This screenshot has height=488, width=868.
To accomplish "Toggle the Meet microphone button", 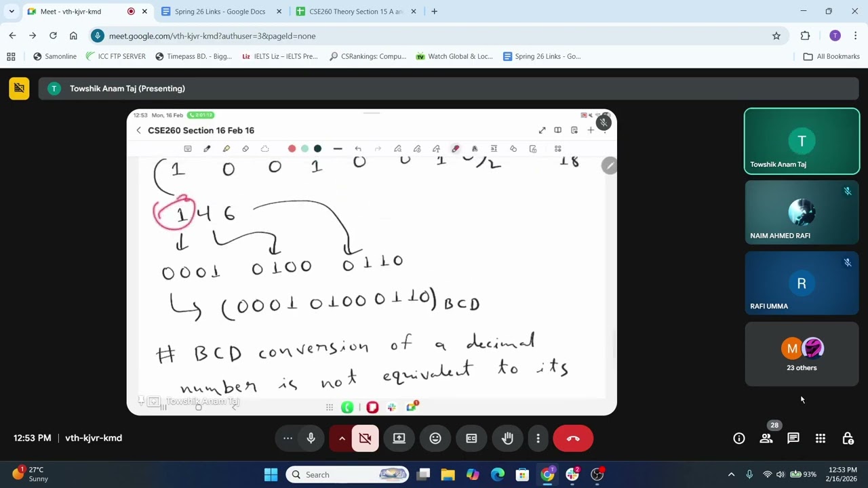I will (x=311, y=439).
